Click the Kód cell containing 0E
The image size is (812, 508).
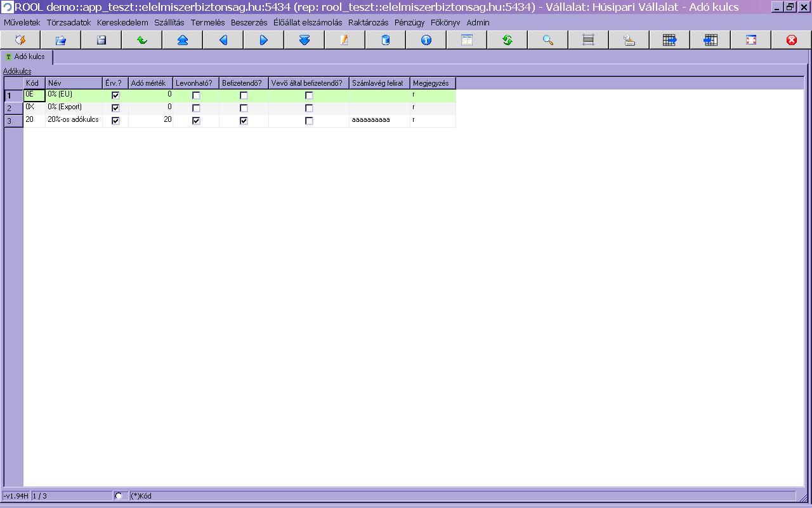34,95
